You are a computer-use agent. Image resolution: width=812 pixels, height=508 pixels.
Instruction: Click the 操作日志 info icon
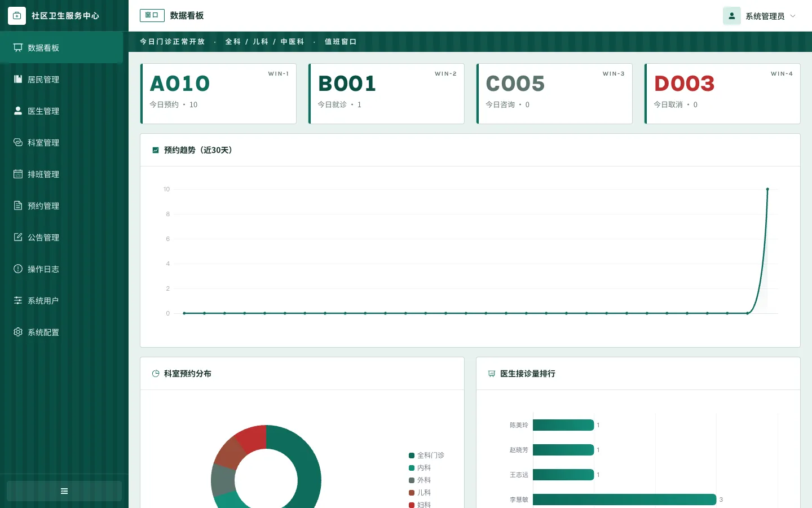(x=18, y=269)
